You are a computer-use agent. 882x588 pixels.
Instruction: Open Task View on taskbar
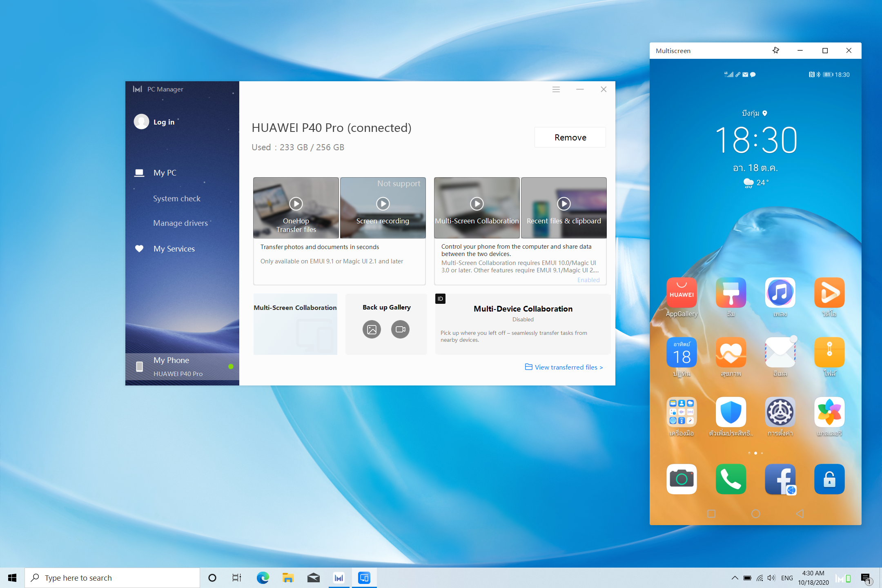[237, 578]
